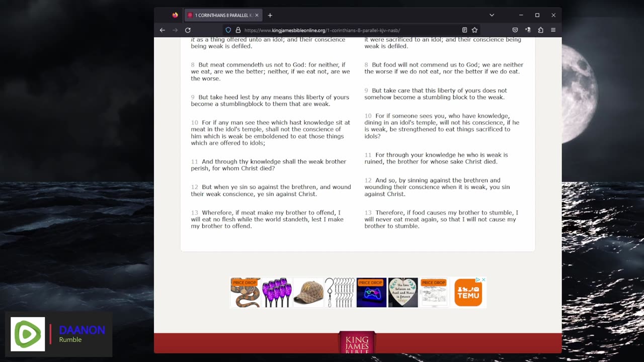The height and width of the screenshot is (362, 644).
Task: Open the checkered baseball cap ad
Action: click(x=308, y=292)
